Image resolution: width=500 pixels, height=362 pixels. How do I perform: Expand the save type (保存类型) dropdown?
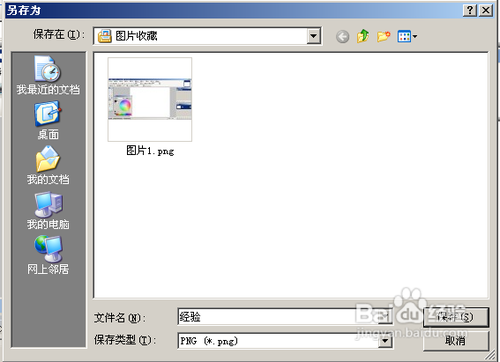[385, 341]
